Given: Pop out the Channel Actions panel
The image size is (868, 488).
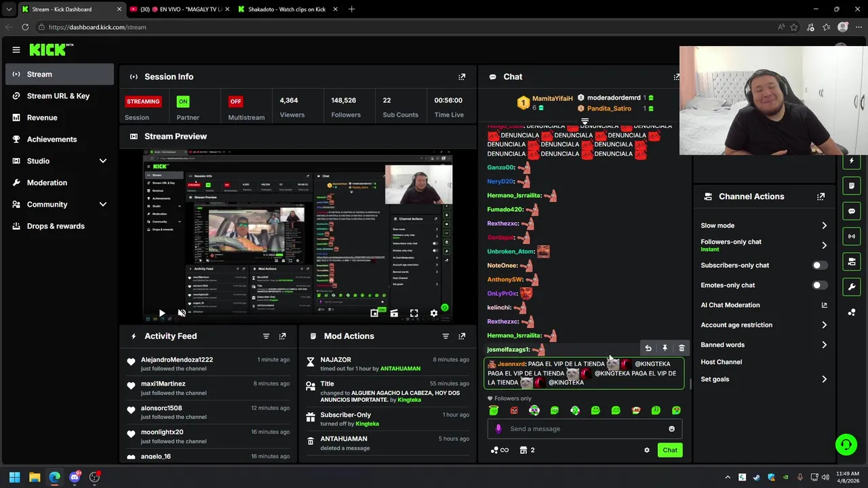Looking at the screenshot, I should click(821, 197).
